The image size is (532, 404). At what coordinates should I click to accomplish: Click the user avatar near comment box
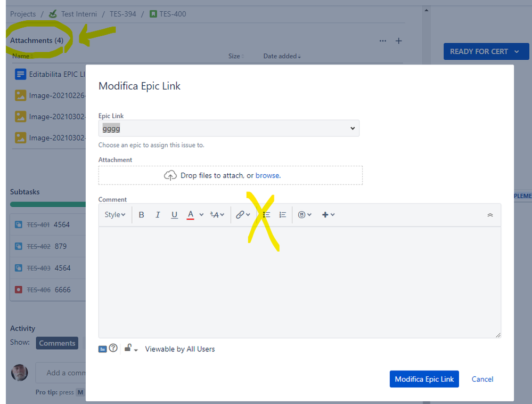click(20, 373)
